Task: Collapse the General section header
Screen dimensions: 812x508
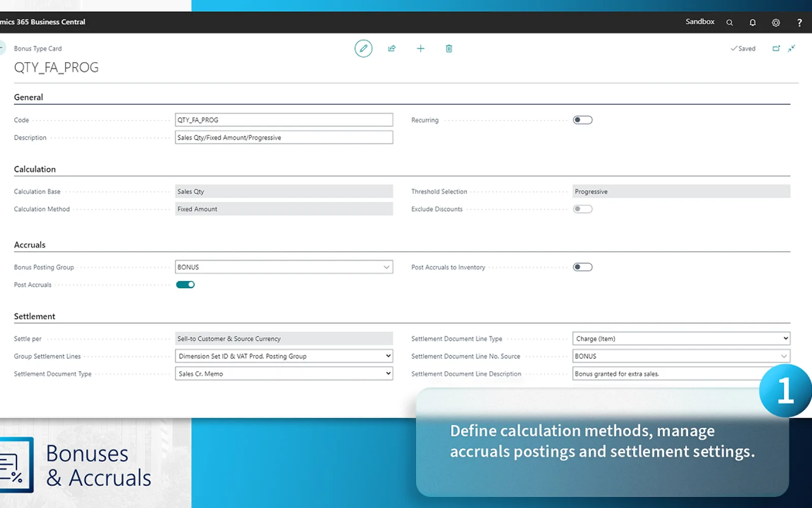Action: coord(28,97)
